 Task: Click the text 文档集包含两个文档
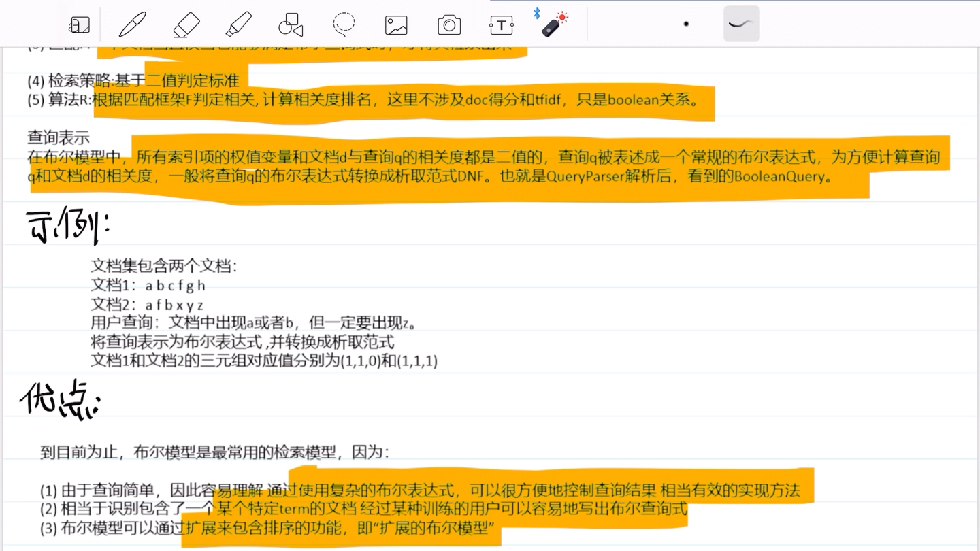tap(164, 266)
